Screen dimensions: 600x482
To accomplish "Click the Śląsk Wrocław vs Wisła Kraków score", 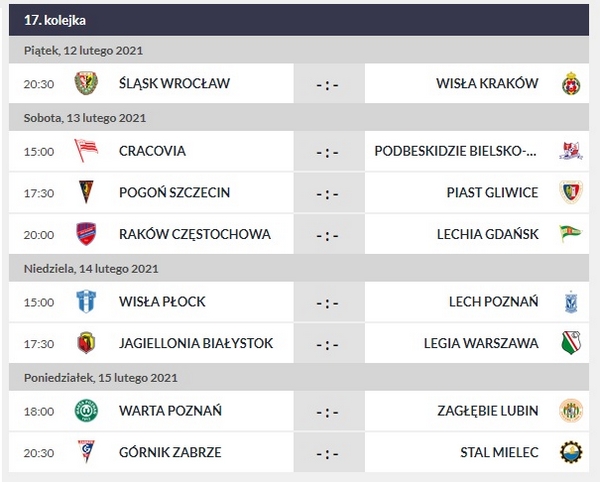I will point(328,83).
